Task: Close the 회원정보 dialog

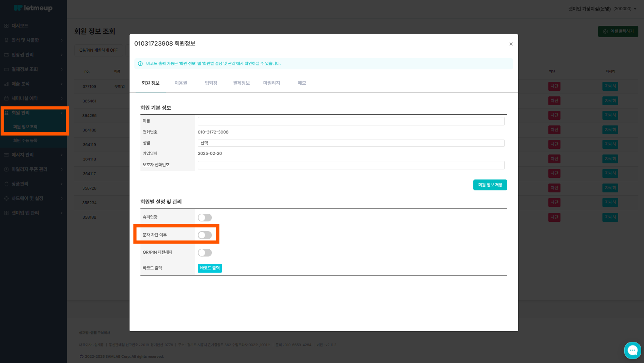Action: 511,44
